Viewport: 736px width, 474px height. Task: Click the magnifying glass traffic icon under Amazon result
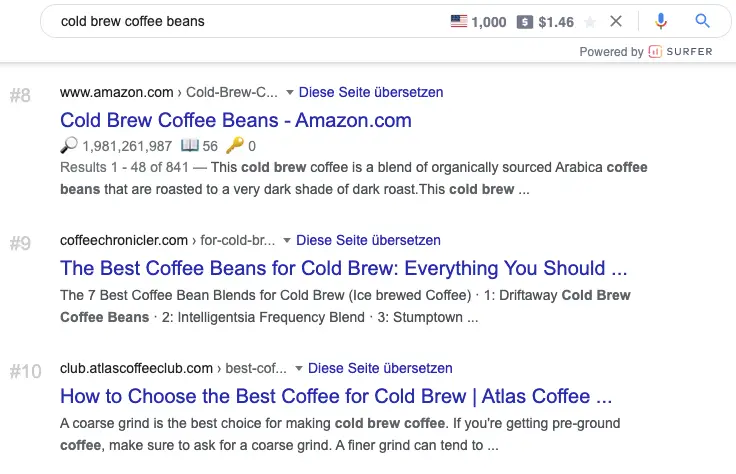click(x=69, y=145)
